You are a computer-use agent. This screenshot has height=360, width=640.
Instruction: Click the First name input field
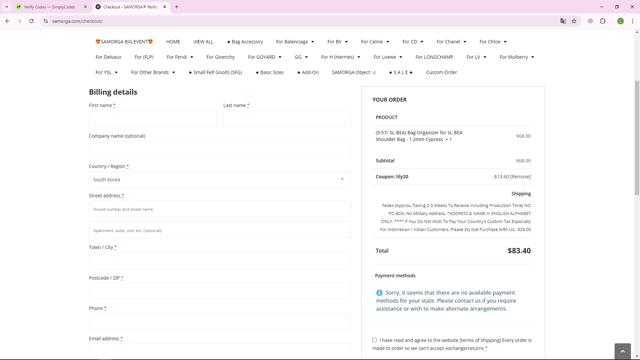coord(153,119)
